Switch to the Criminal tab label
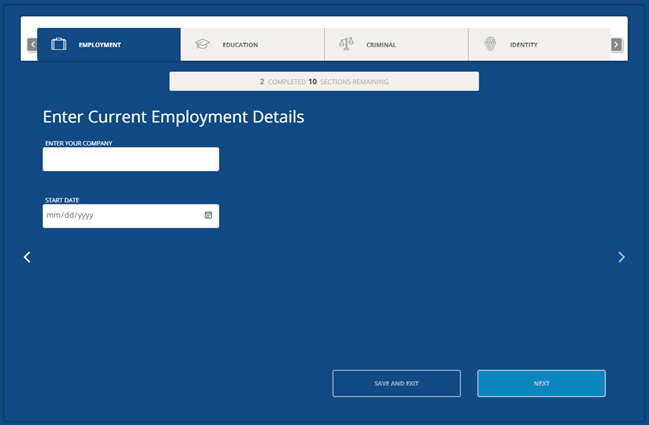The width and height of the screenshot is (649, 425). tap(381, 45)
